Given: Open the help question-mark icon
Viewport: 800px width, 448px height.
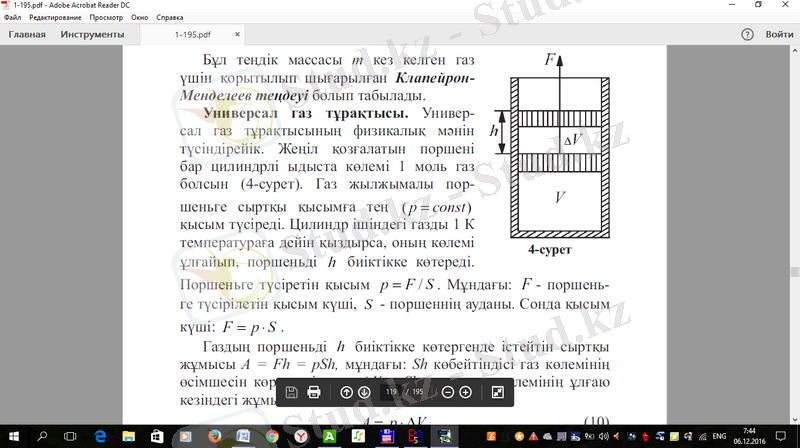Looking at the screenshot, I should pyautogui.click(x=747, y=35).
